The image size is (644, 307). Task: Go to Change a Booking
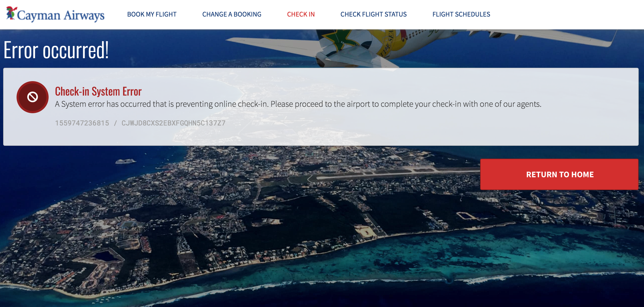pos(232,14)
